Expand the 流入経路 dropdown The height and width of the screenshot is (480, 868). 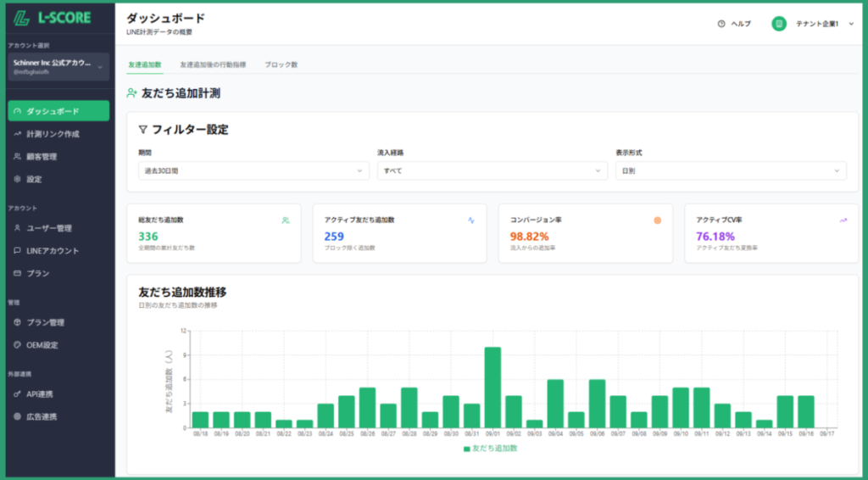[x=492, y=170]
